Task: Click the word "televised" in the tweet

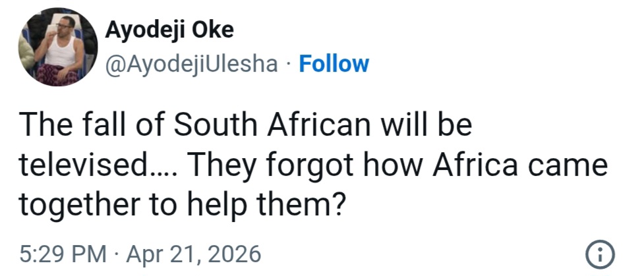Action: point(82,165)
